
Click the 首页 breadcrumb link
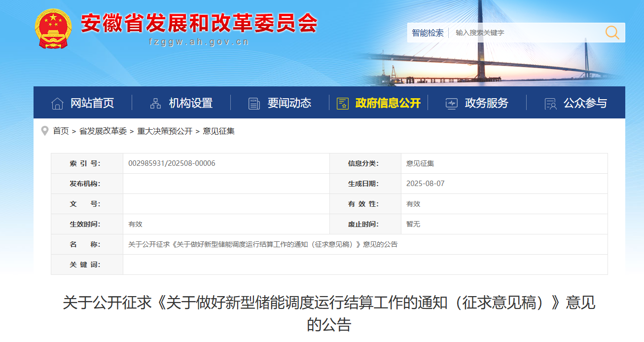point(61,131)
